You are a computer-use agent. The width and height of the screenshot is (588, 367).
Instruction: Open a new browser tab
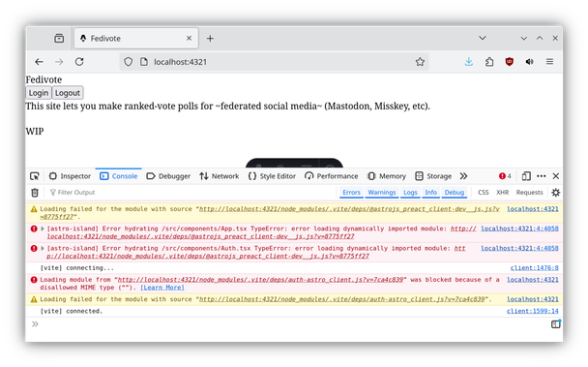[210, 39]
